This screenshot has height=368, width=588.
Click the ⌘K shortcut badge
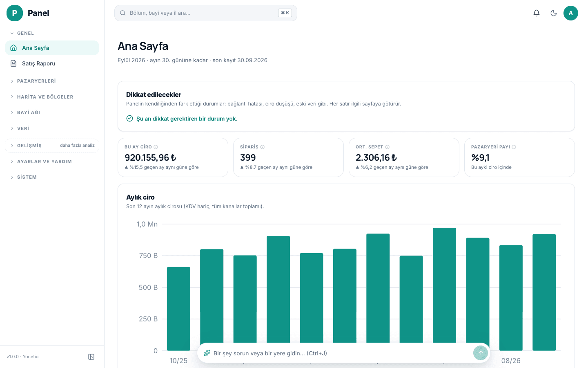point(285,13)
